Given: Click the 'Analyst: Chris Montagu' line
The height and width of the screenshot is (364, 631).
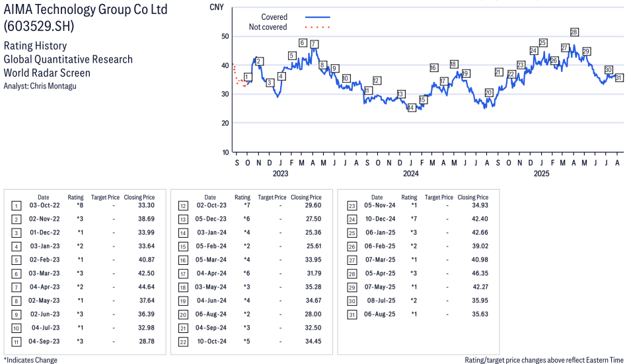Looking at the screenshot, I should (40, 86).
